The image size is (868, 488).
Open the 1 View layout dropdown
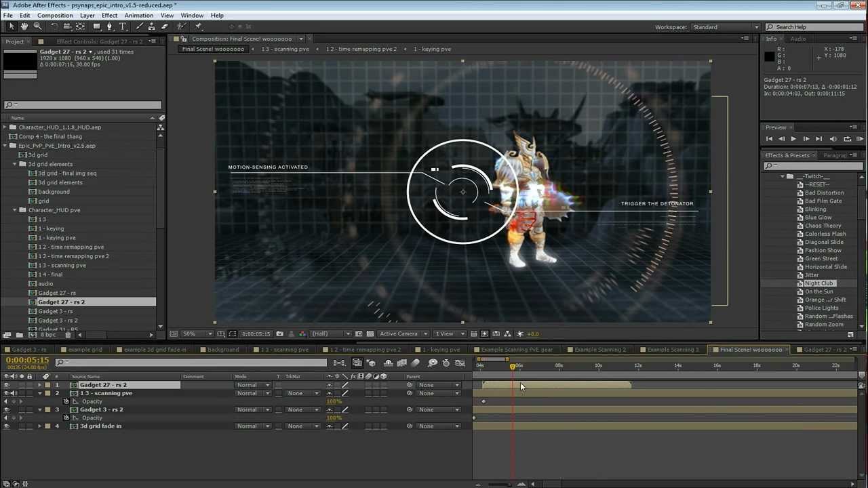click(448, 333)
